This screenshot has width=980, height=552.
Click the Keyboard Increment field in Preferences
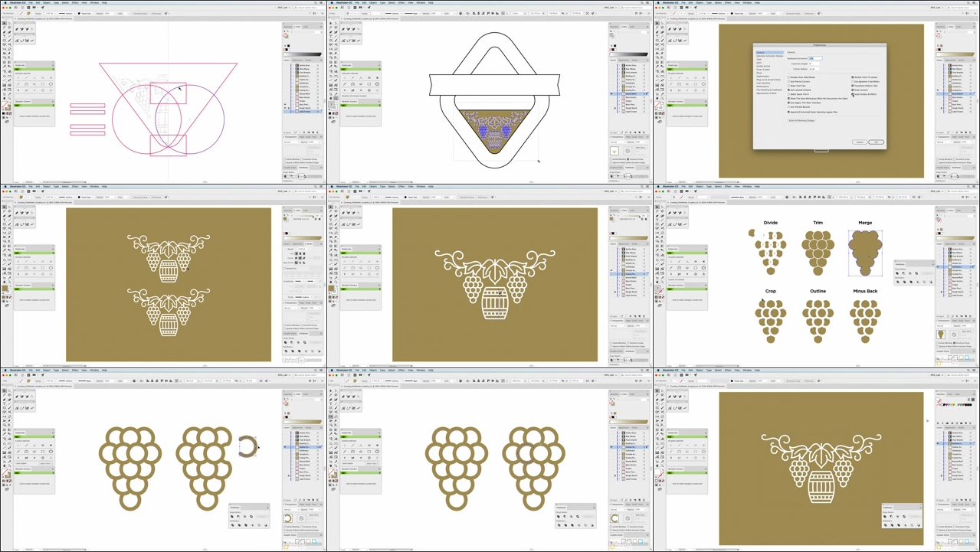click(816, 58)
